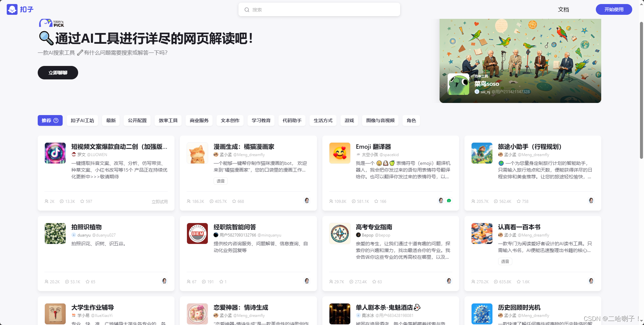The image size is (644, 325).
Task: Click the 开始使用 button
Action: pos(614,9)
